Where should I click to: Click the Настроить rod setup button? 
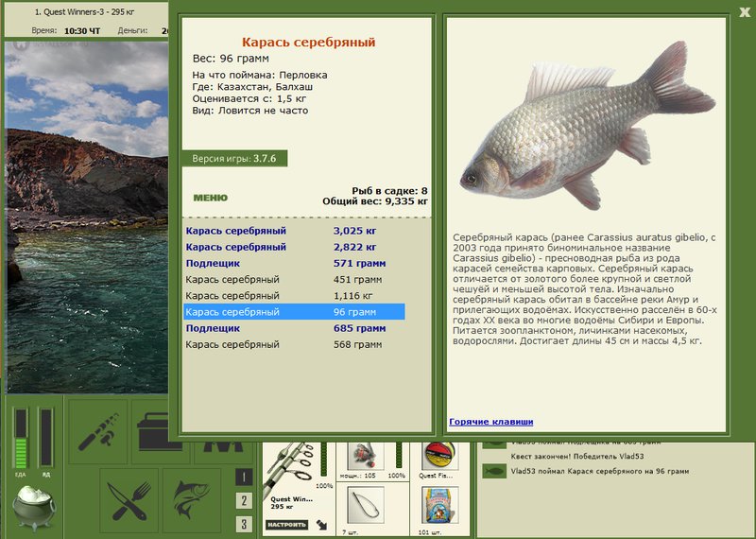click(x=286, y=525)
